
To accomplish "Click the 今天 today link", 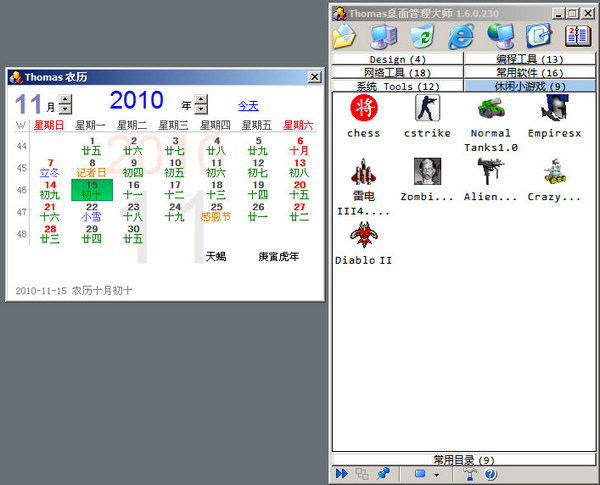I will (247, 105).
